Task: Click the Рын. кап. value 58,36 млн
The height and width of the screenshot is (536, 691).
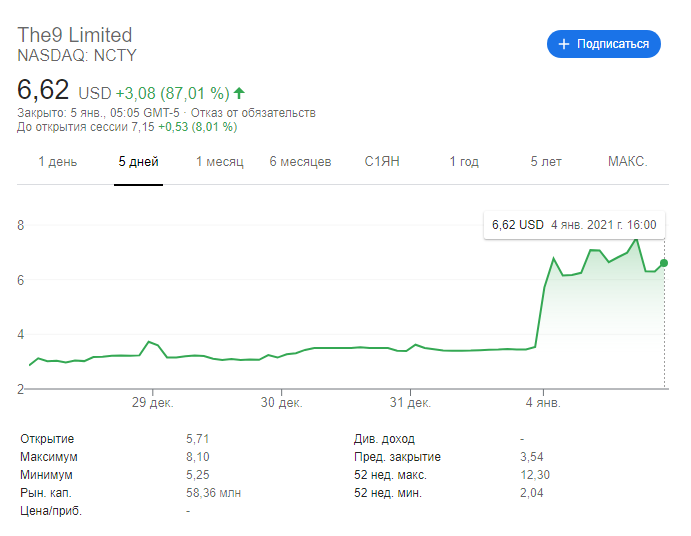Action: point(213,493)
